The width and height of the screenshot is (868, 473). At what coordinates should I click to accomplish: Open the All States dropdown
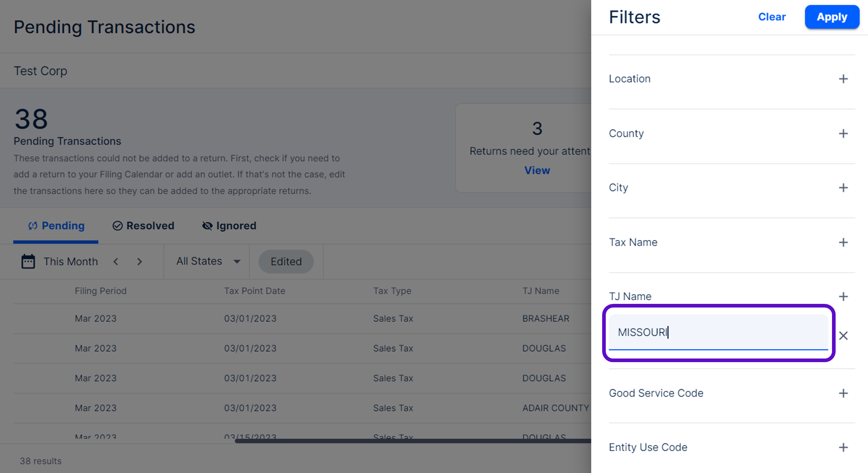(x=208, y=261)
